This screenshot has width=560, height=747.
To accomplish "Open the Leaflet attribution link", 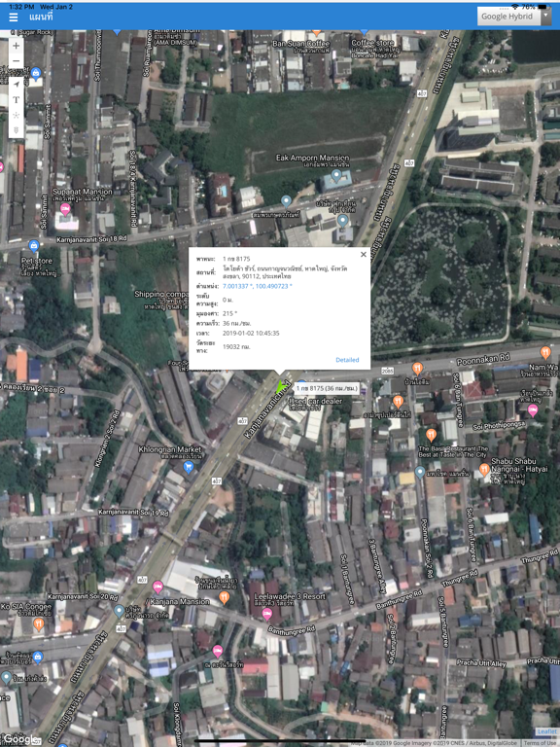I will tap(546, 731).
